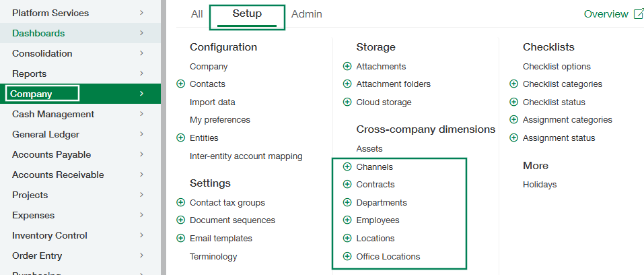
Task: Click the plus icon beside Employees
Action: 347,220
